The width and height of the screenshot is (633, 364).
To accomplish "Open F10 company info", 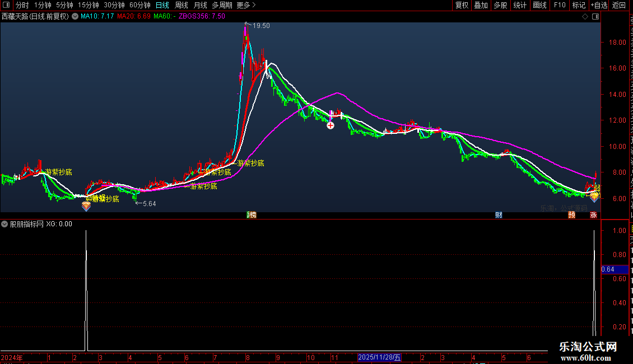I will [x=560, y=5].
